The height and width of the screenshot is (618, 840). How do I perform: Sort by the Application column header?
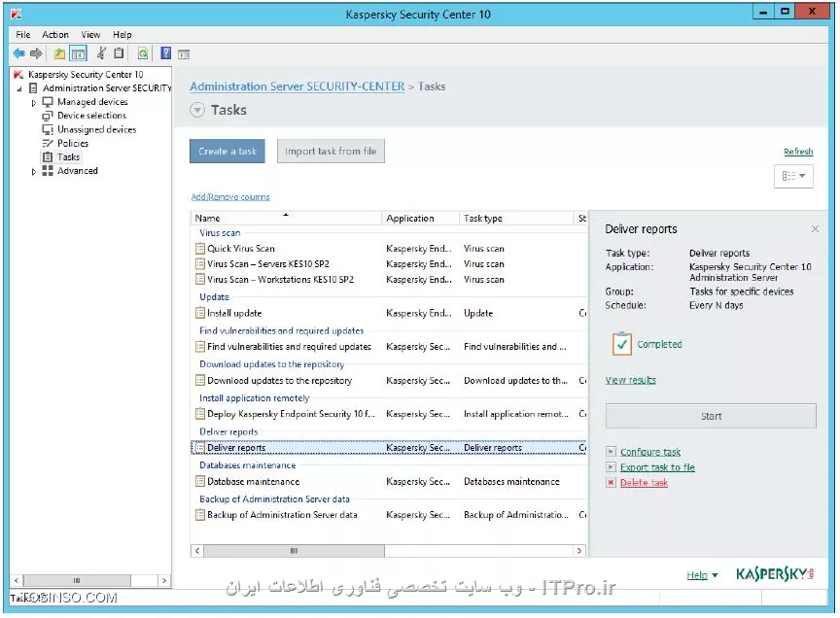[x=420, y=218]
